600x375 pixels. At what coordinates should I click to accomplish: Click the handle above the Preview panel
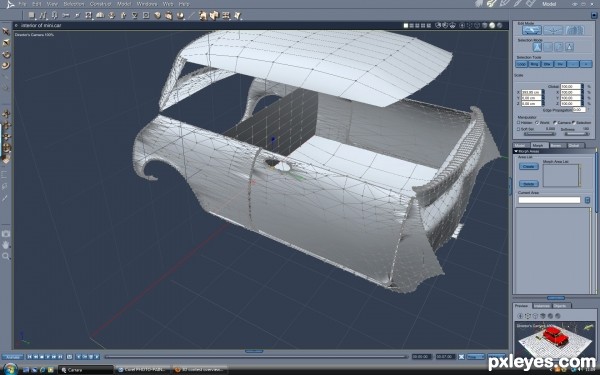click(555, 298)
